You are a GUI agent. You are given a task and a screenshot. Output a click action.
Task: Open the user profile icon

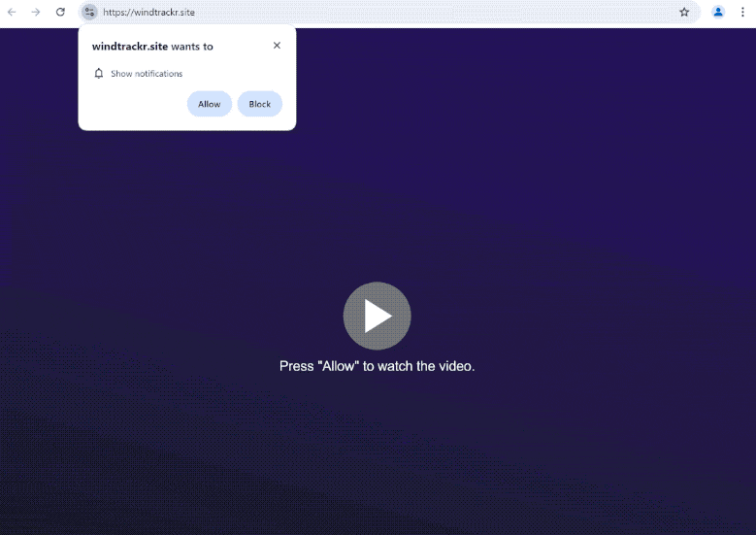[718, 12]
